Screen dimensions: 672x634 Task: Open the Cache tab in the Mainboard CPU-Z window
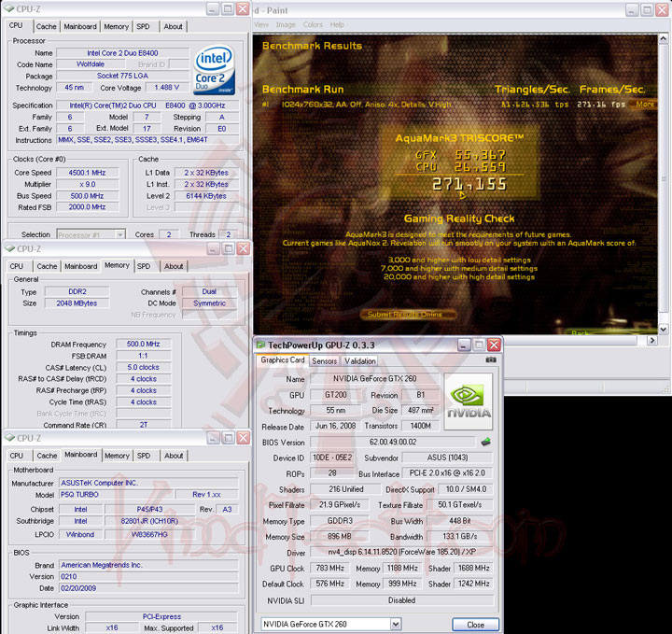coord(47,456)
